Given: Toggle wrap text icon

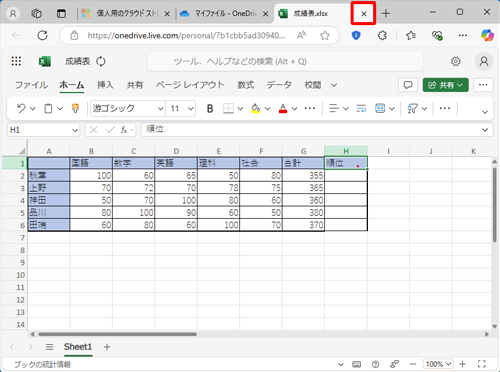Looking at the screenshot, I should point(361,108).
